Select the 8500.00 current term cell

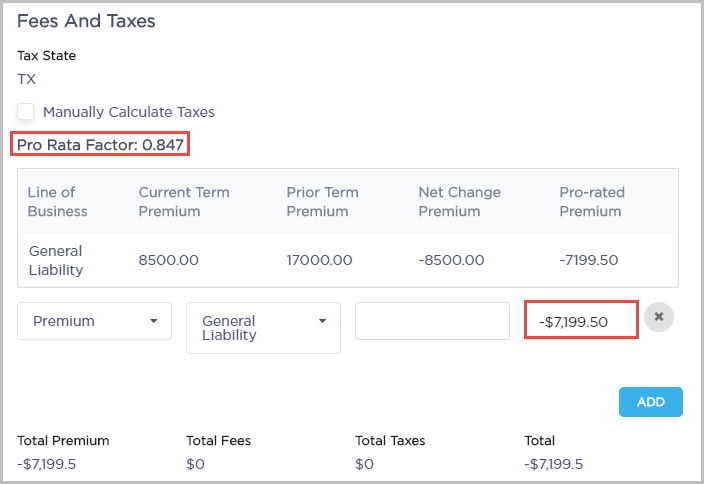pyautogui.click(x=168, y=260)
